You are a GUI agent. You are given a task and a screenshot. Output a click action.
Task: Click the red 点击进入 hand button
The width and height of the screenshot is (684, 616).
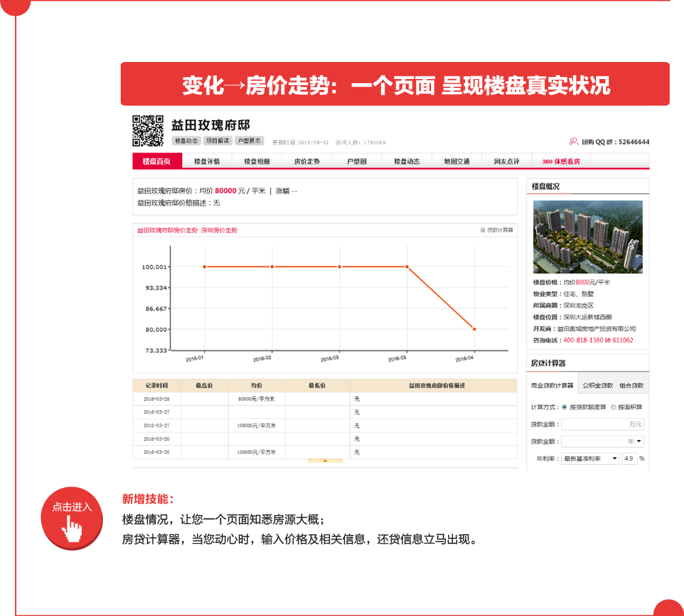click(x=72, y=518)
